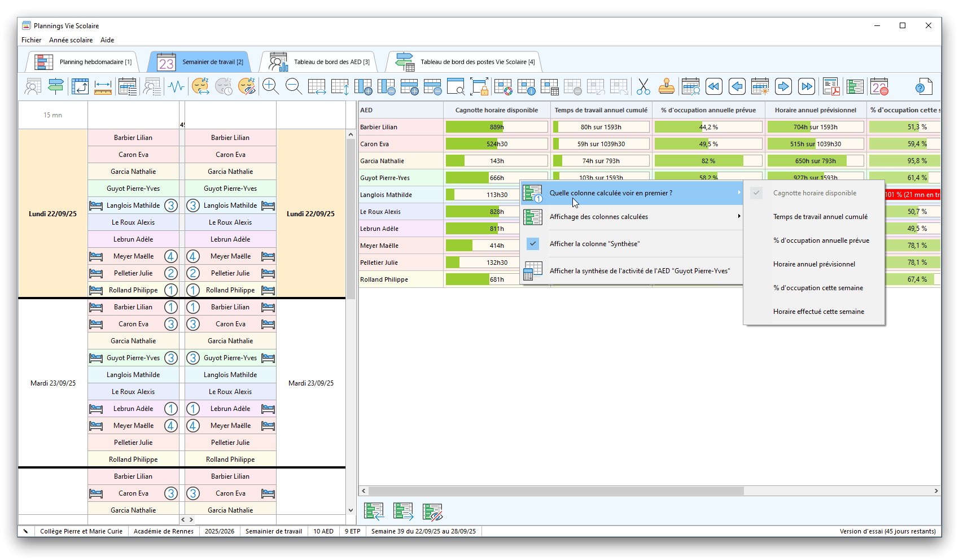This screenshot has height=560, width=959.
Task: Click the Cagnotte horaire disponible column header
Action: [496, 110]
